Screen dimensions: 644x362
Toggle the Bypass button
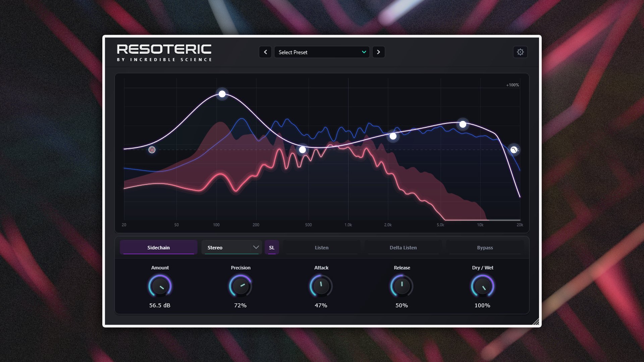[485, 247]
